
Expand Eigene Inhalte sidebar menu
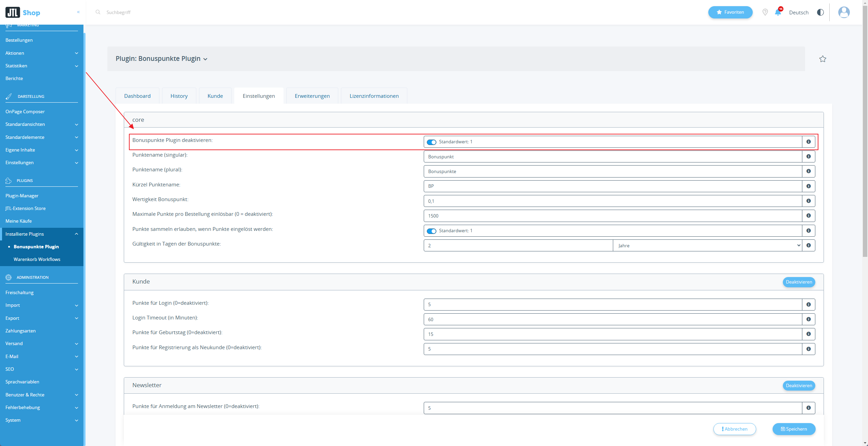[42, 150]
